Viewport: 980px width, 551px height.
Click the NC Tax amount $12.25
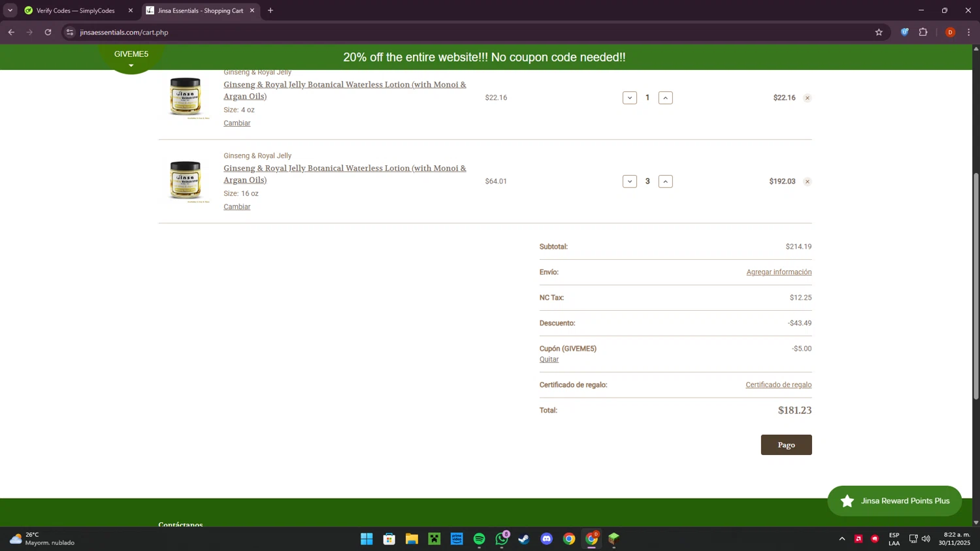coord(800,298)
